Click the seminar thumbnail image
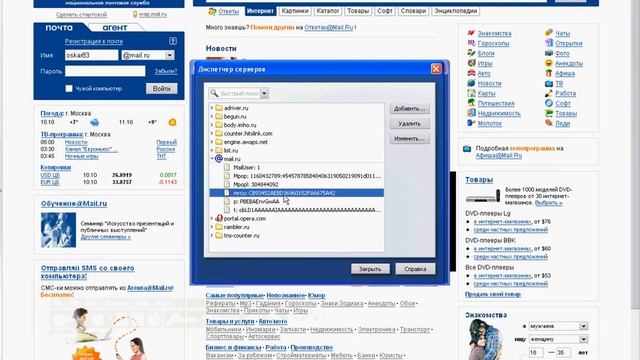640x360 pixels. pyautogui.click(x=58, y=230)
